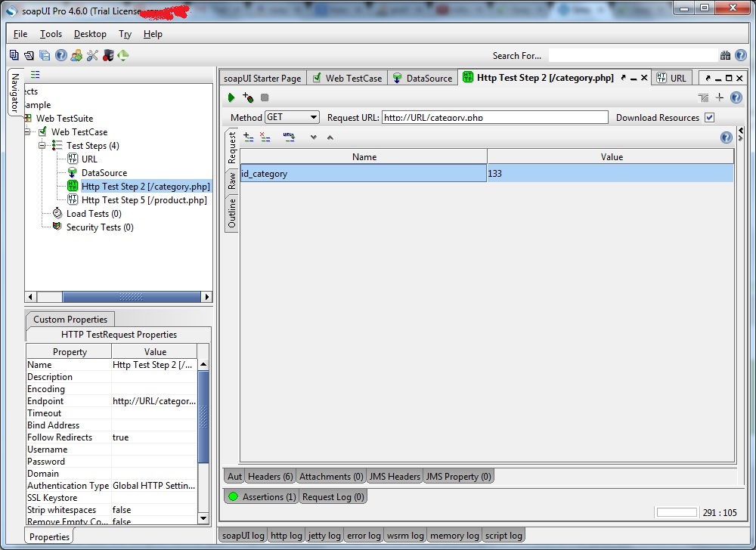Click help icon next to the search field
The width and height of the screenshot is (756, 550).
[x=741, y=55]
